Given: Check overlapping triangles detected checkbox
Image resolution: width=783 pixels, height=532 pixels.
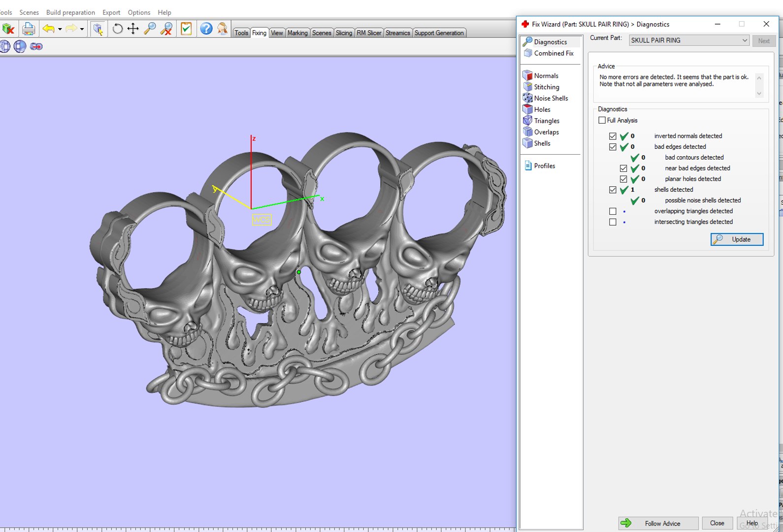Looking at the screenshot, I should pos(613,211).
